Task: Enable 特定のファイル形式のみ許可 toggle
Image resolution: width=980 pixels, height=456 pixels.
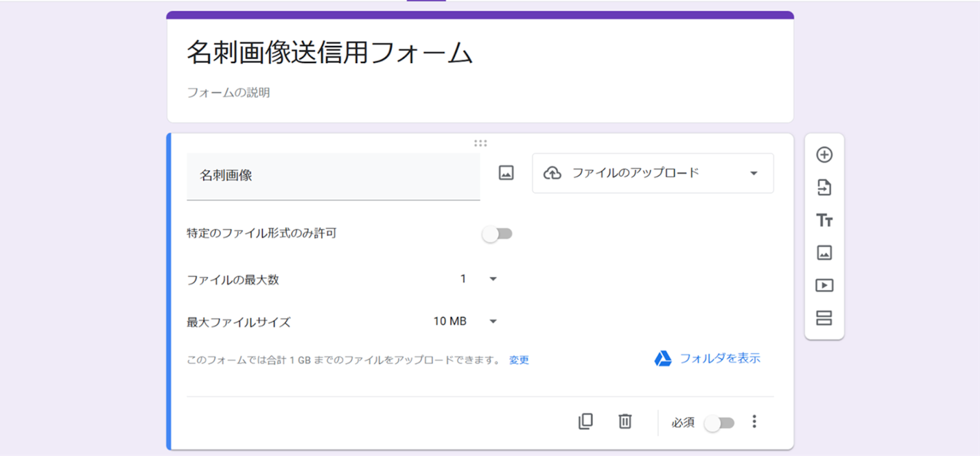Action: tap(497, 234)
